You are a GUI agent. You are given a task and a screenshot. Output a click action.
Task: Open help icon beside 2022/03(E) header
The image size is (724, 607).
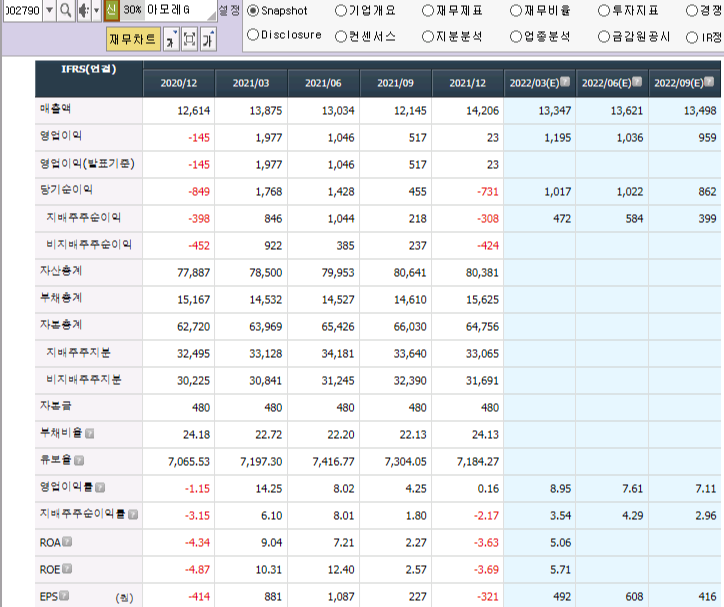pos(565,82)
